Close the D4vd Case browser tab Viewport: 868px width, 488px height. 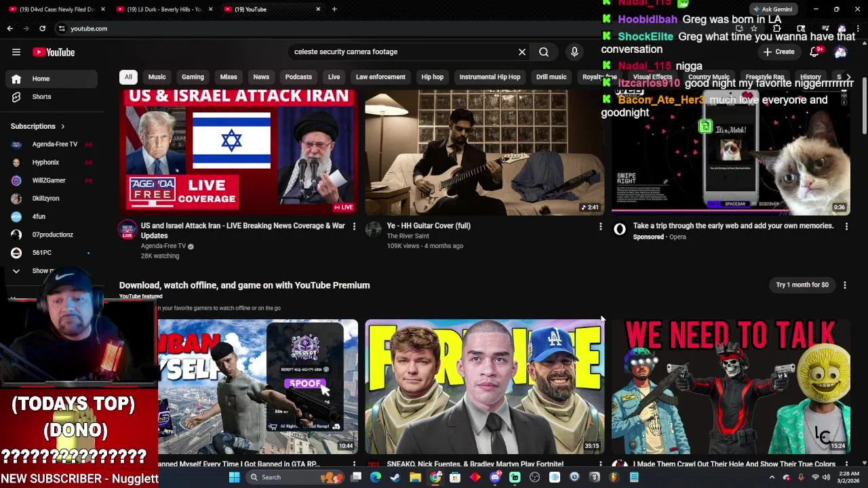click(103, 9)
